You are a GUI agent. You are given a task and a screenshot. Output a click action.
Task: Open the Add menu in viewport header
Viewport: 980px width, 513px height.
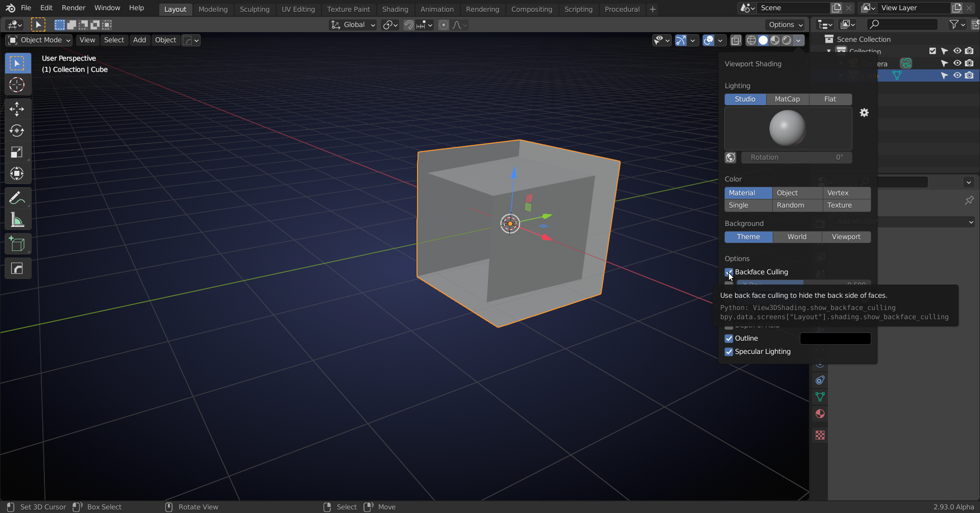[x=139, y=40]
